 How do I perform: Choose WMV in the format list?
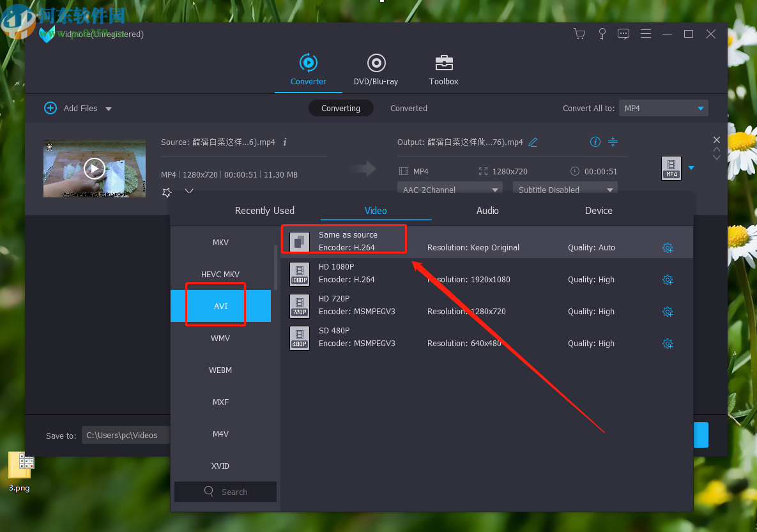coord(220,338)
